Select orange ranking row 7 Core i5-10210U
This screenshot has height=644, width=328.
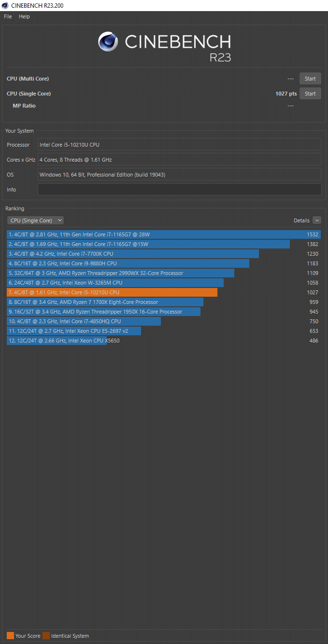point(164,292)
